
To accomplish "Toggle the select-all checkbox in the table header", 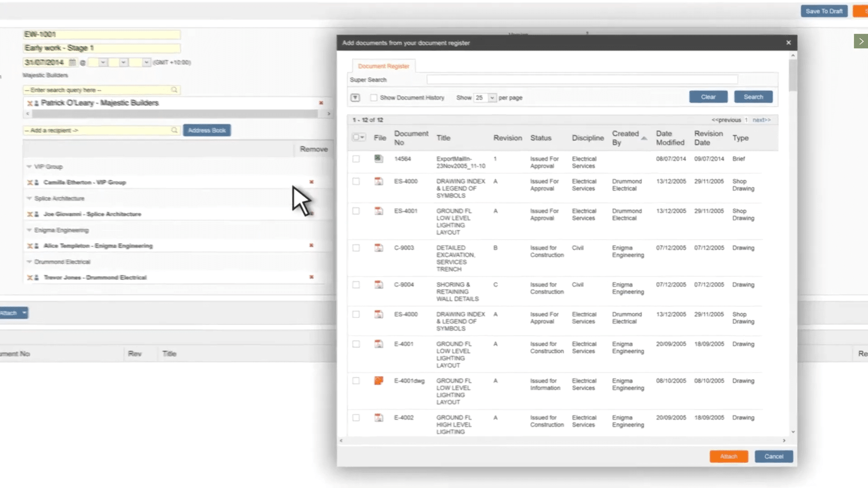I will 355,136.
